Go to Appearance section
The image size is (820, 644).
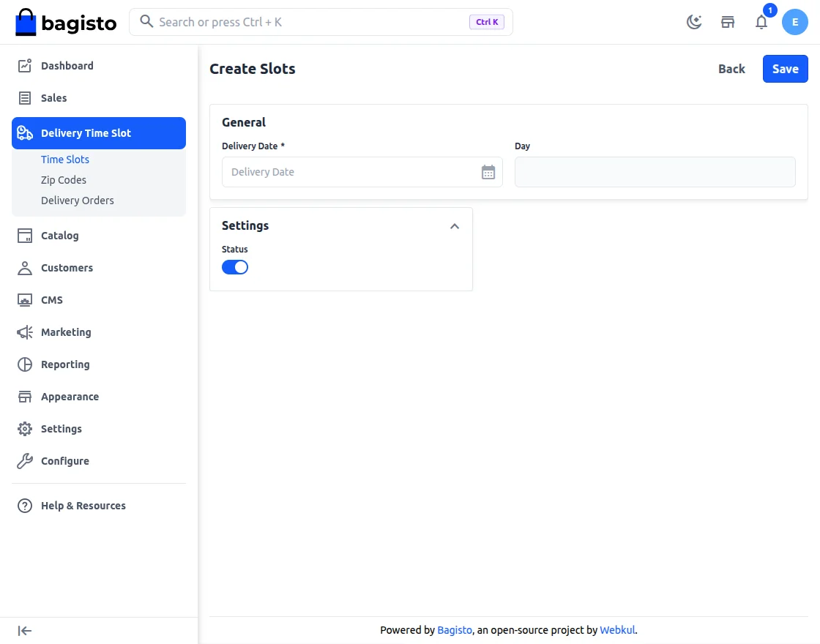[99, 397]
